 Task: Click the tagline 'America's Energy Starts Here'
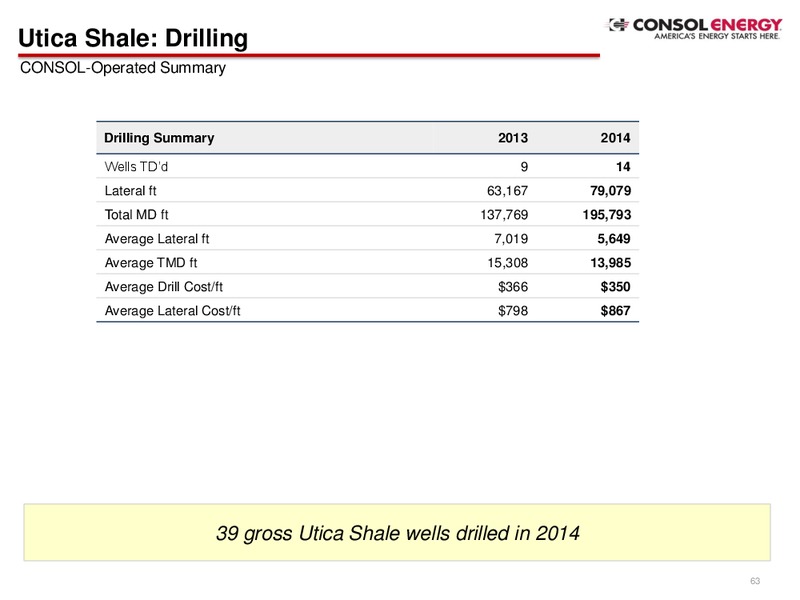(x=717, y=36)
